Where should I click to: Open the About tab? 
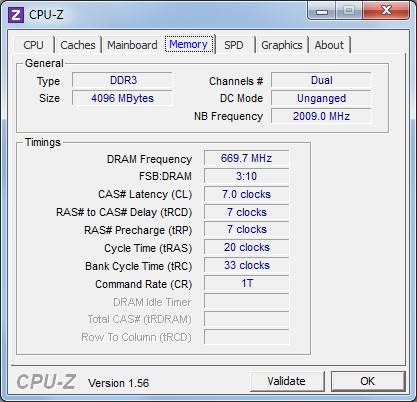point(329,45)
